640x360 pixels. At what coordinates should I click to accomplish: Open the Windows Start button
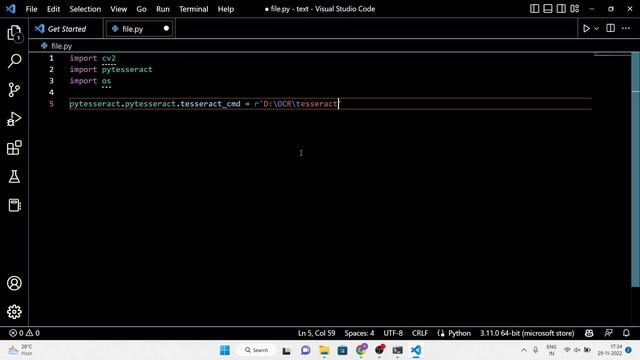(x=225, y=350)
